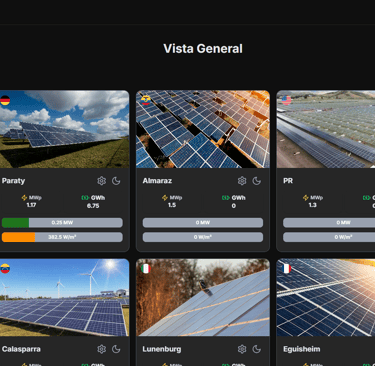Select the Paraty plant name

pos(13,181)
